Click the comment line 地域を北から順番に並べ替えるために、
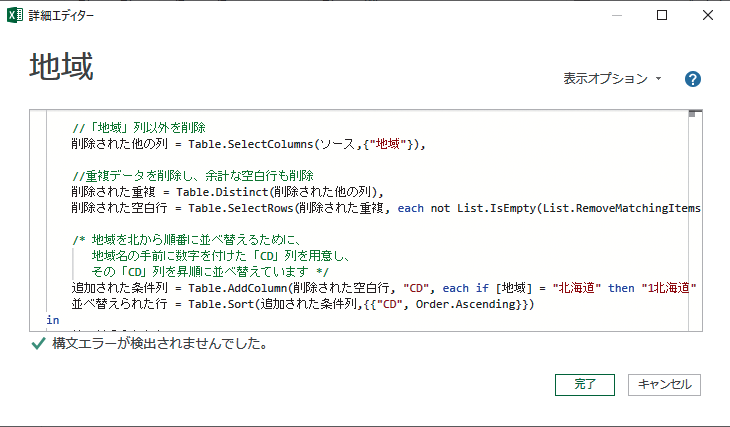730x427 pixels. [187, 240]
